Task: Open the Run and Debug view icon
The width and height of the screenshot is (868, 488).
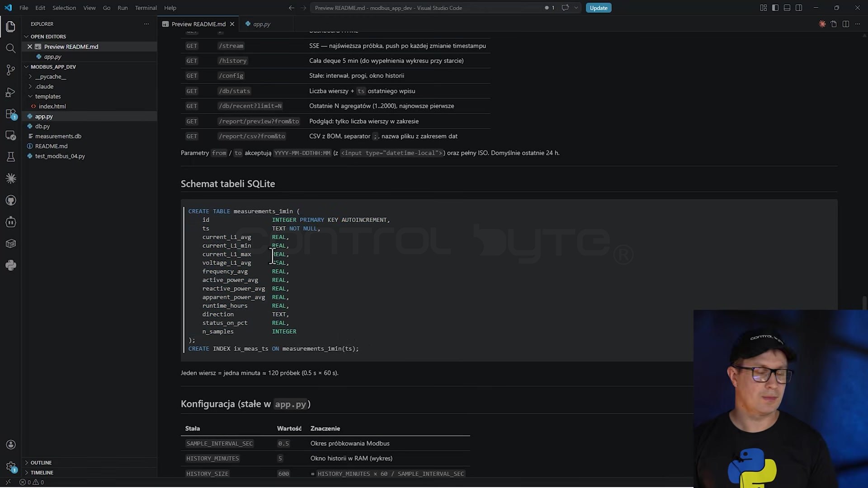Action: (11, 92)
